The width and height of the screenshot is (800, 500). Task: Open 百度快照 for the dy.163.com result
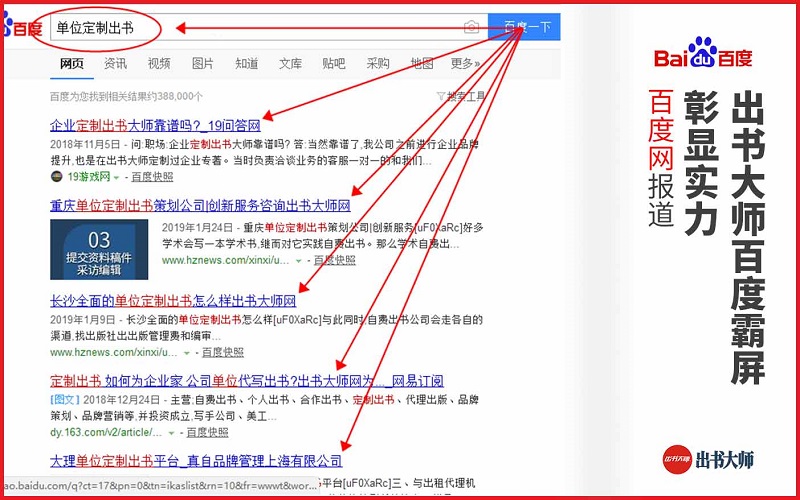205,433
